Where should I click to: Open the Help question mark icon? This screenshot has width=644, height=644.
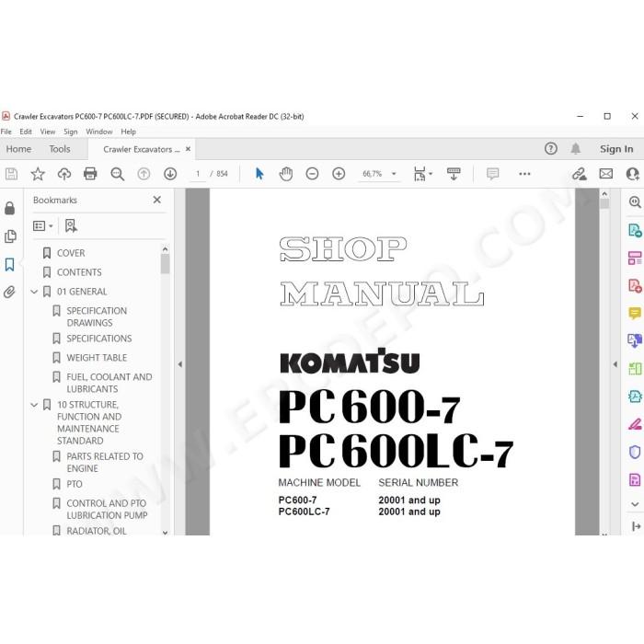coord(551,149)
